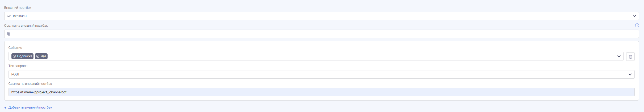Viewport: 644px width, 112px height.
Task: Click the Добавить внешний постбэк link
Action: coord(30,107)
